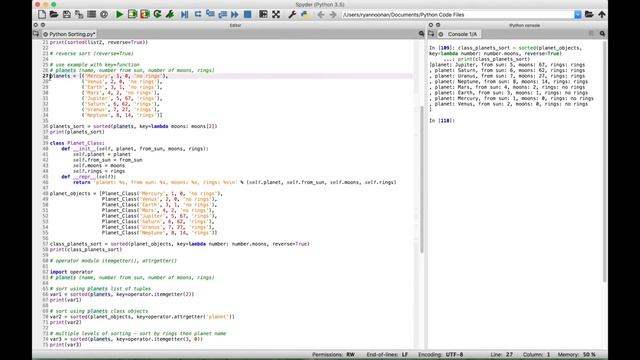Screen dimensions: 640x360
Task: Run cell and advance icon
Action: pyautogui.click(x=144, y=14)
